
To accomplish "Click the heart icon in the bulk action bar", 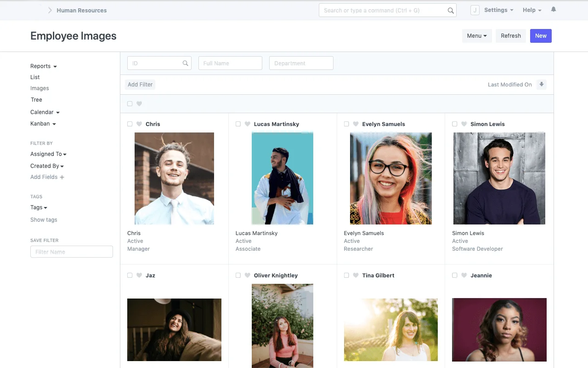I will pos(139,103).
